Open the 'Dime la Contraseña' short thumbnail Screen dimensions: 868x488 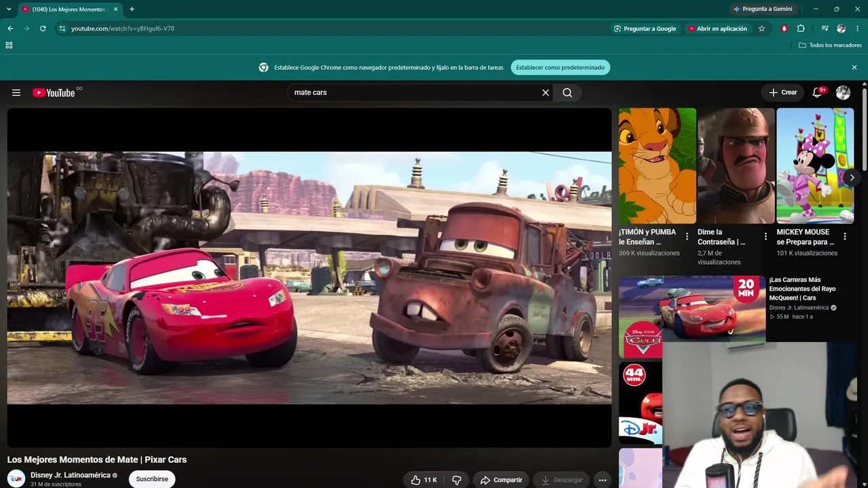coord(736,166)
